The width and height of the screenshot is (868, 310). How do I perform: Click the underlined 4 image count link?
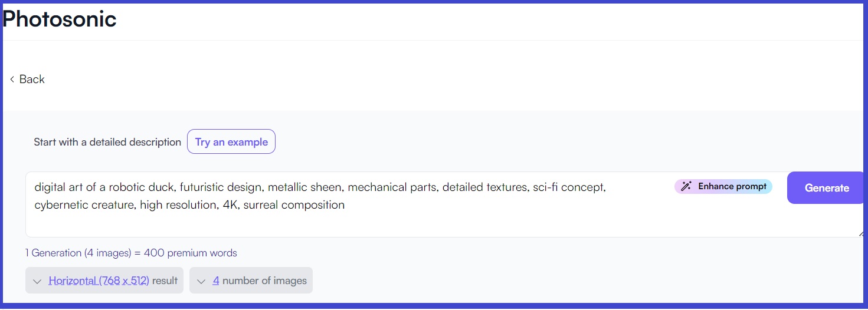click(x=216, y=281)
